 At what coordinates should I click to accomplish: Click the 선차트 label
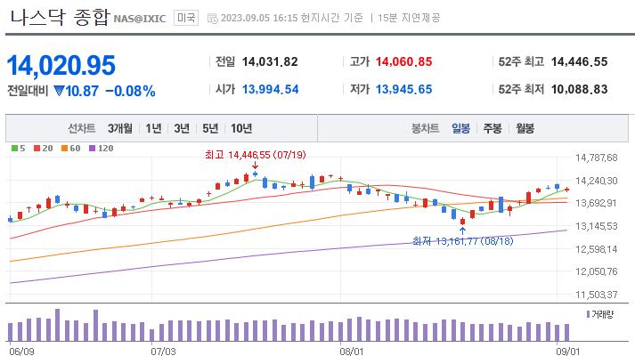click(82, 129)
